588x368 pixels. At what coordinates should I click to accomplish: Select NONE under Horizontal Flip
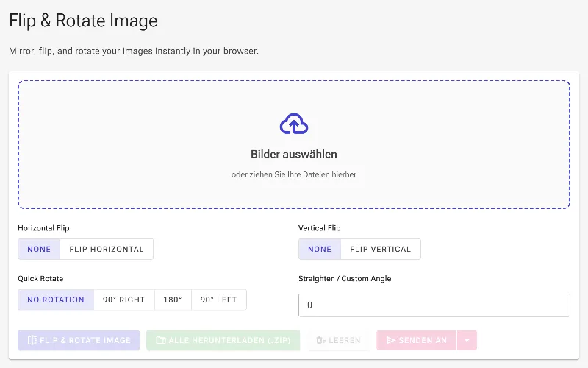[39, 249]
